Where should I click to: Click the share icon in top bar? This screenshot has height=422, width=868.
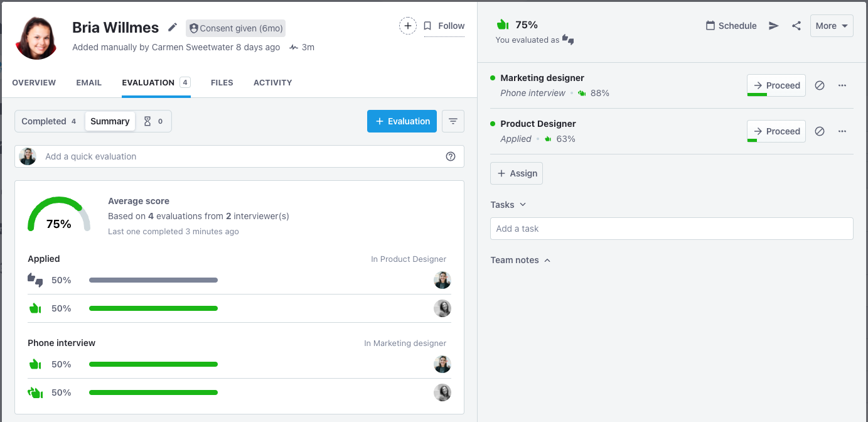796,26
